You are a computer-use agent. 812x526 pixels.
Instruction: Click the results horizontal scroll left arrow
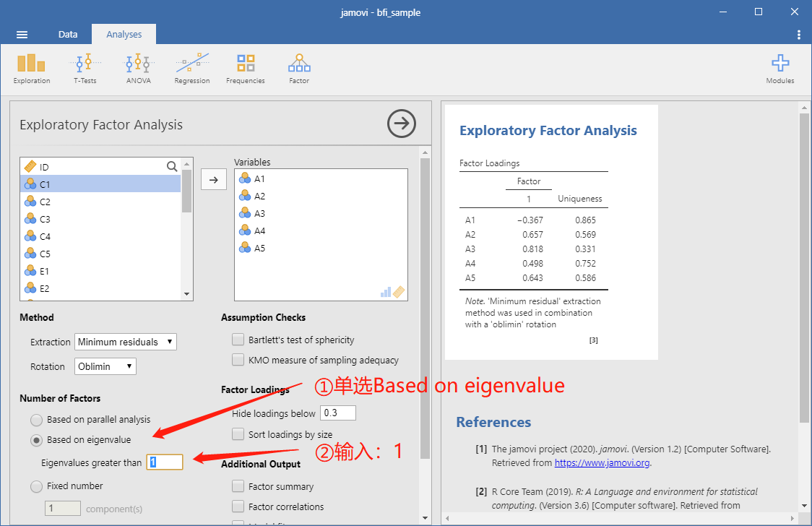(x=447, y=518)
